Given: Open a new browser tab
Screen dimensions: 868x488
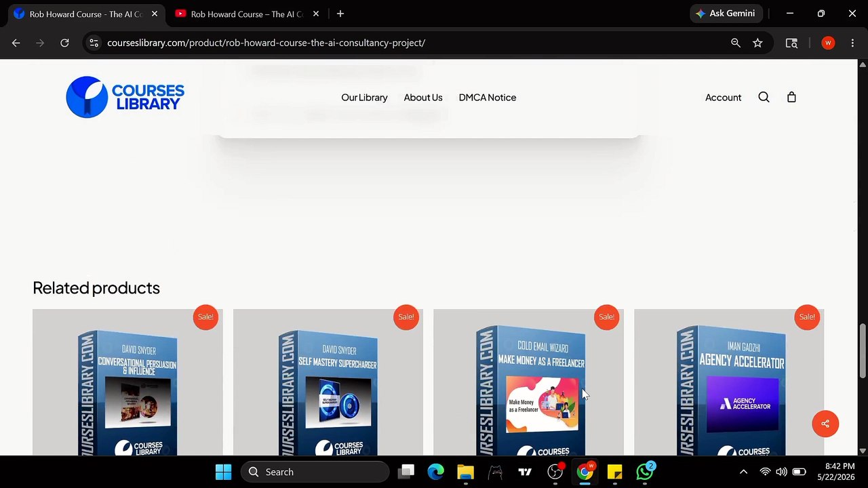Looking at the screenshot, I should (340, 14).
